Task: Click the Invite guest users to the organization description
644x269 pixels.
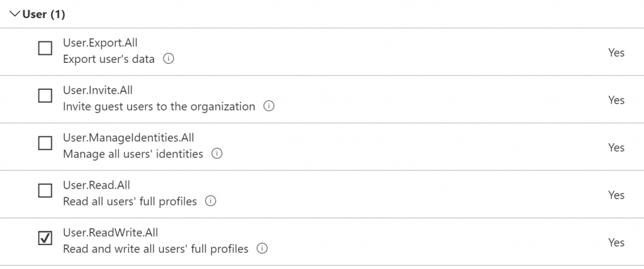Action: [x=159, y=106]
